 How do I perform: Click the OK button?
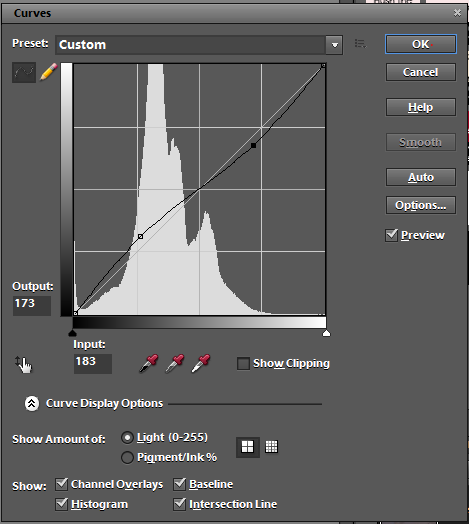coord(421,44)
